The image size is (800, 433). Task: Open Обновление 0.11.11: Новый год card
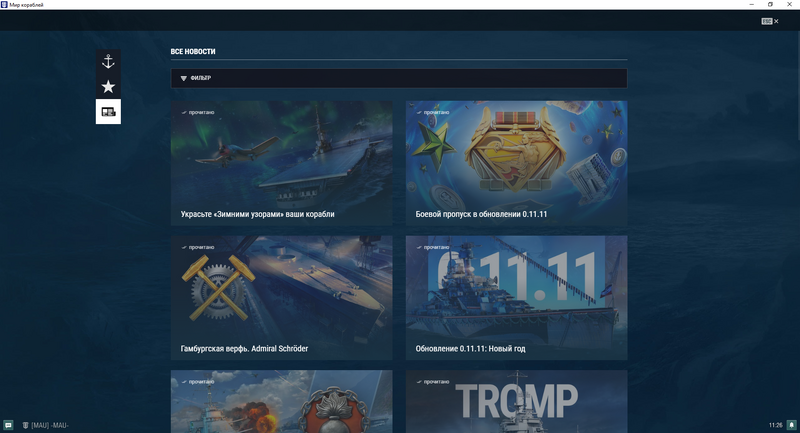[x=516, y=298]
